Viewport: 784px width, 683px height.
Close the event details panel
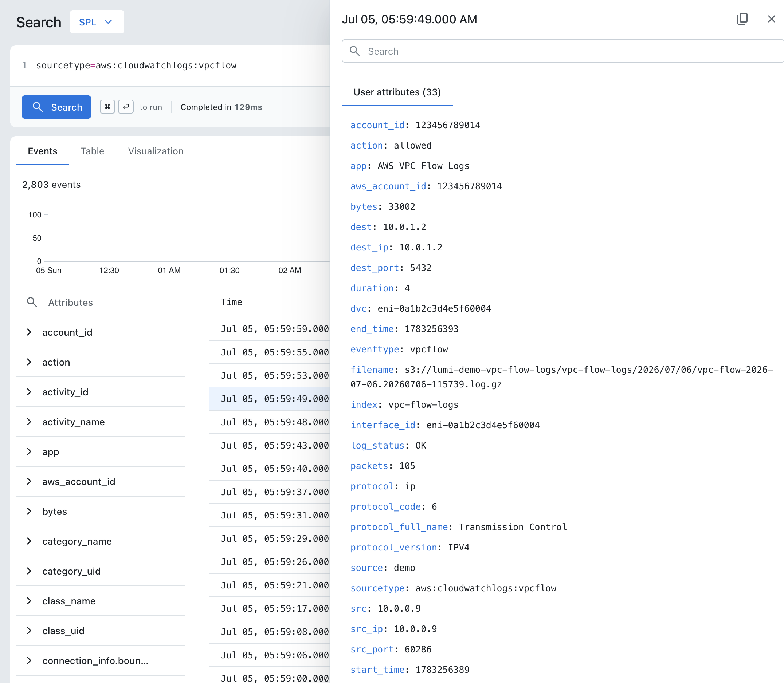coord(771,19)
